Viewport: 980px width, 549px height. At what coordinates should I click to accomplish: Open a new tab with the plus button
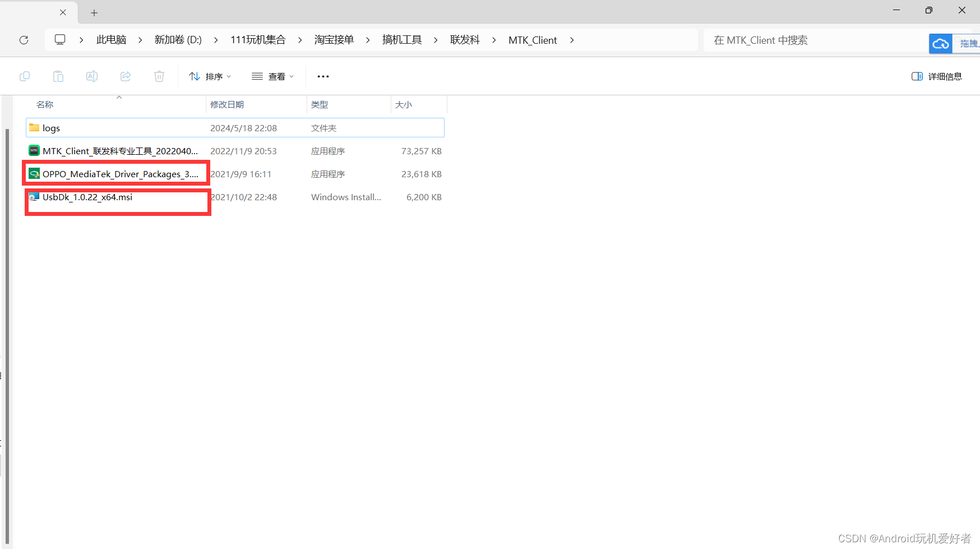click(x=94, y=12)
